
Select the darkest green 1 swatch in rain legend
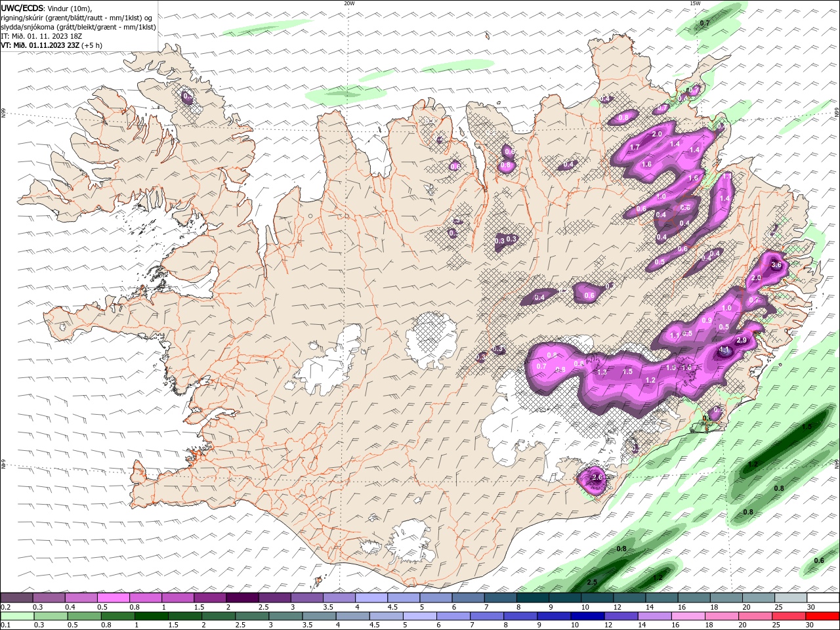(x=151, y=616)
